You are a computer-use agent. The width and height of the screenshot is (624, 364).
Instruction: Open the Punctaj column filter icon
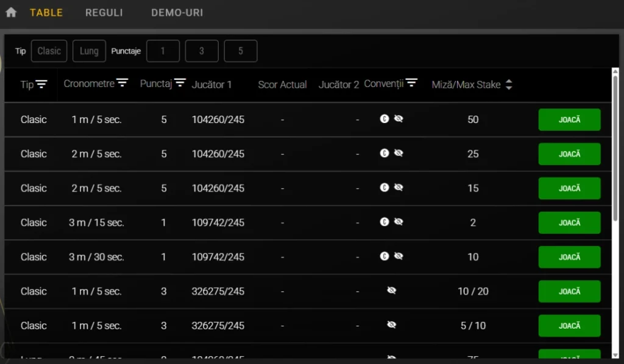tap(180, 83)
